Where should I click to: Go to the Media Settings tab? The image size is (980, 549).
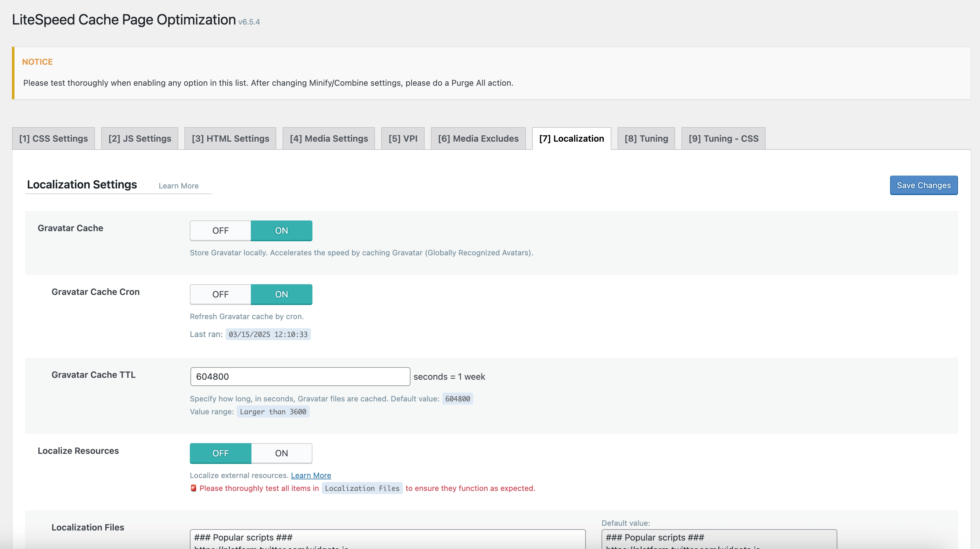pos(329,139)
